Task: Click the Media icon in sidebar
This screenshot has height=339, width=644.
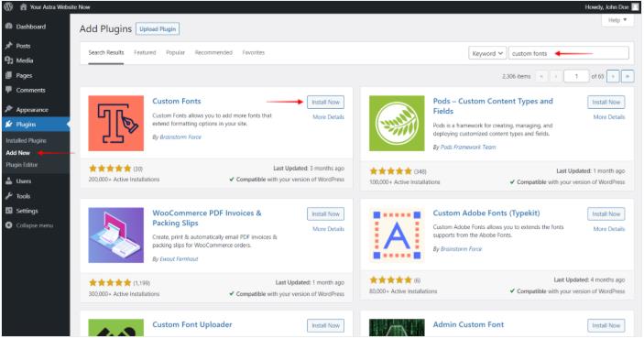Action: coord(8,60)
